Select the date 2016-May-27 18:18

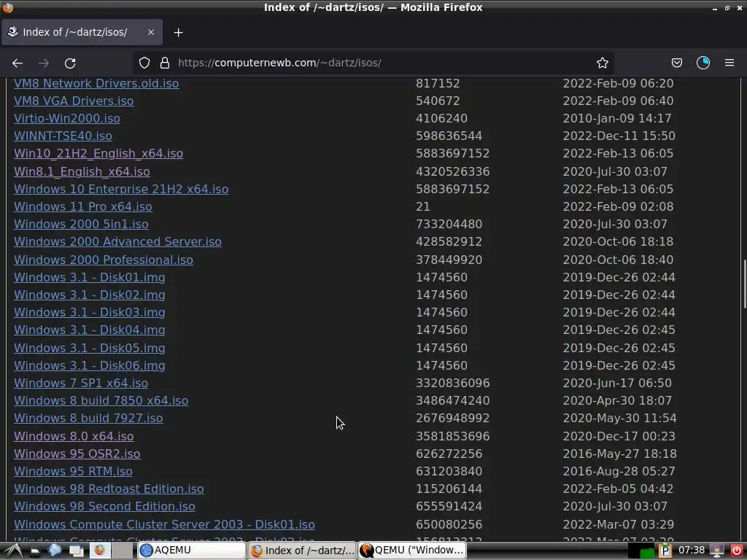pos(619,454)
